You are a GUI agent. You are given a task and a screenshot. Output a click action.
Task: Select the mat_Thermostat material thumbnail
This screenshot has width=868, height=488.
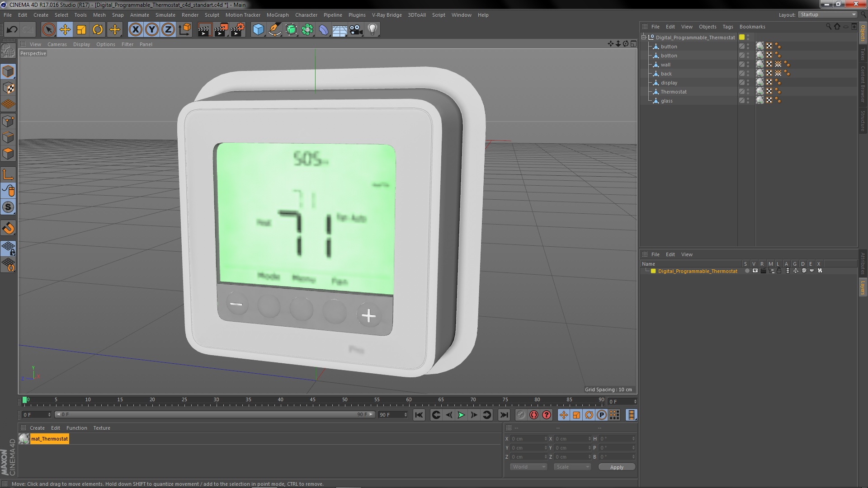point(24,439)
